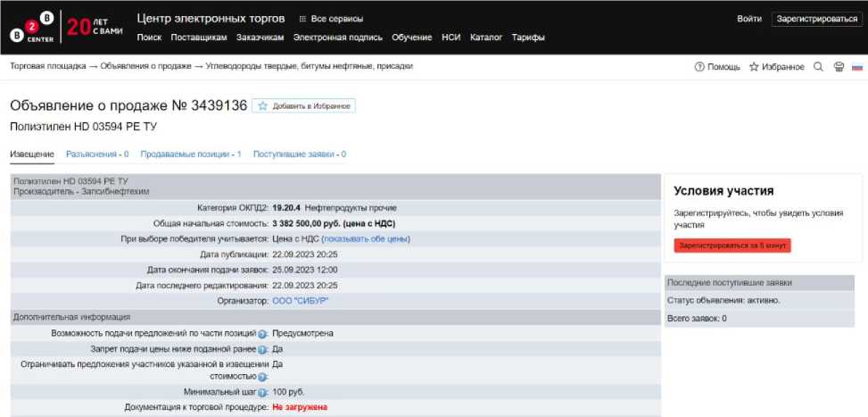Screen dimensions: 868x417
Task: Click star icon in Добавить в Избранное
Action: click(263, 105)
